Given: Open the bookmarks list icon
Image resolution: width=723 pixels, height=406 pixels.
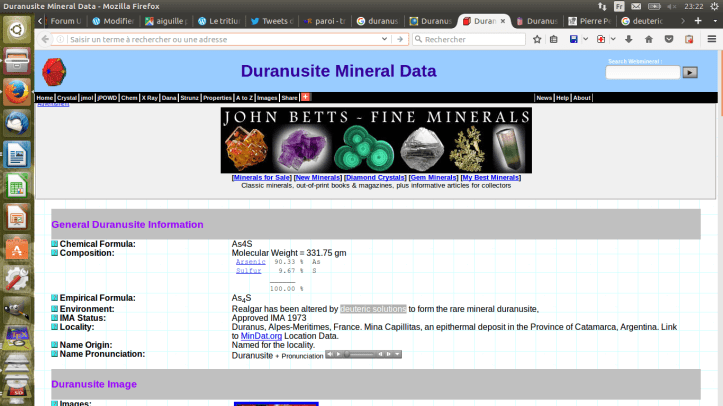Looking at the screenshot, I should (554, 40).
